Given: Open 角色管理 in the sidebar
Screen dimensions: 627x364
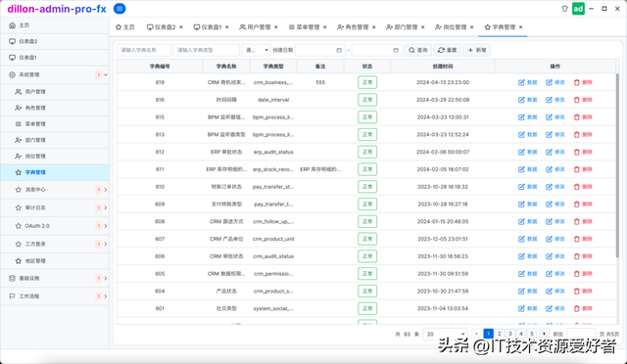Looking at the screenshot, I should pyautogui.click(x=55, y=108).
